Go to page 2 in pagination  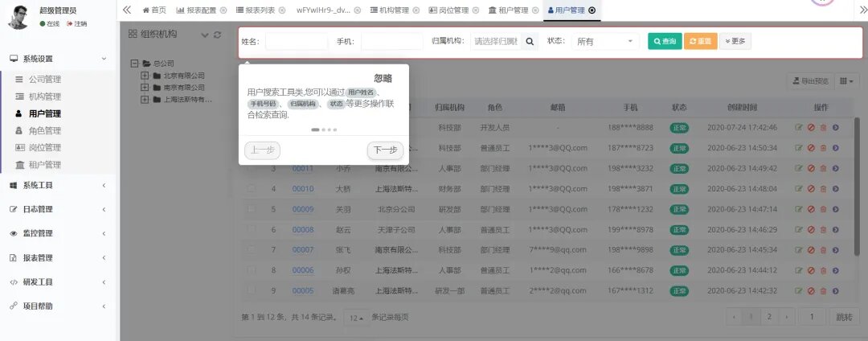point(769,317)
